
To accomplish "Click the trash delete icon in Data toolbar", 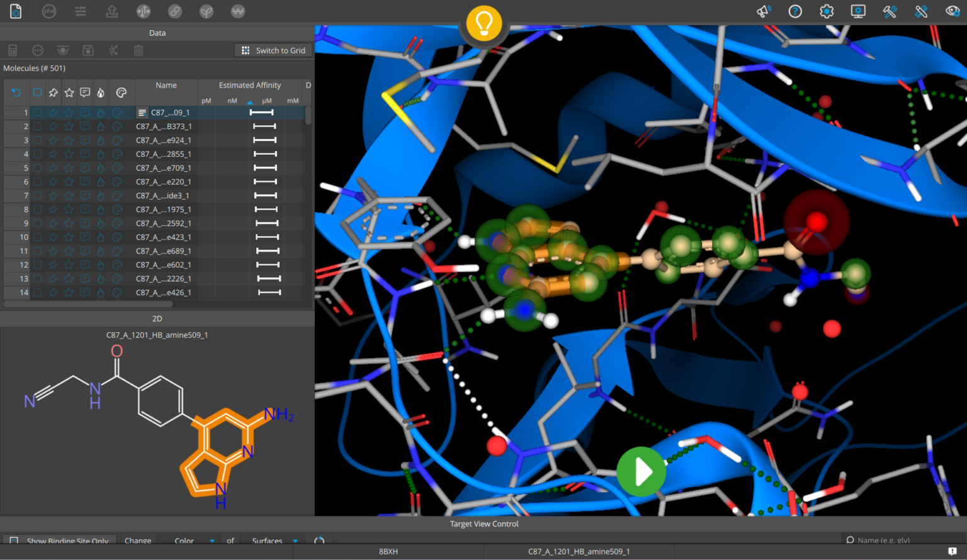I will point(139,50).
